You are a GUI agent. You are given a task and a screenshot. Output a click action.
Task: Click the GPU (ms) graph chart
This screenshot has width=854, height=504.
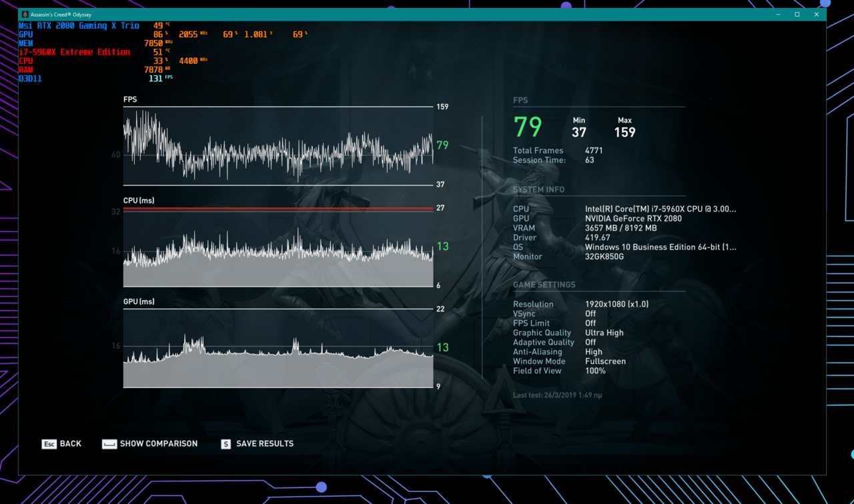coord(278,348)
